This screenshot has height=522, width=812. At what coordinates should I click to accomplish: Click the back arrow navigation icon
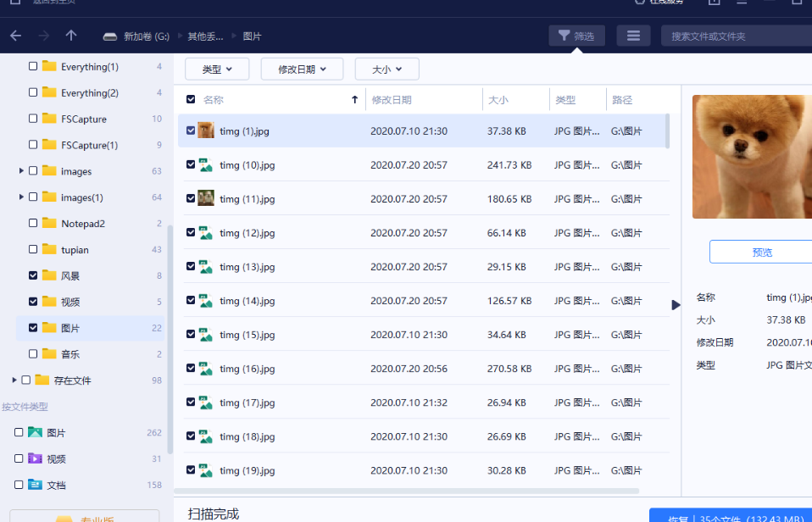coord(15,36)
